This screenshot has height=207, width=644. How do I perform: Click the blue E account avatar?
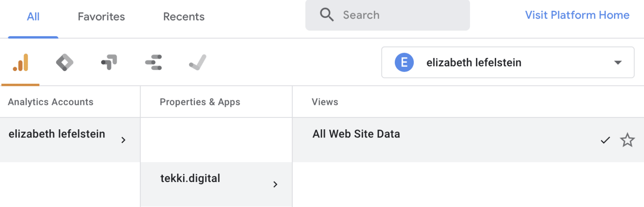[x=404, y=62]
